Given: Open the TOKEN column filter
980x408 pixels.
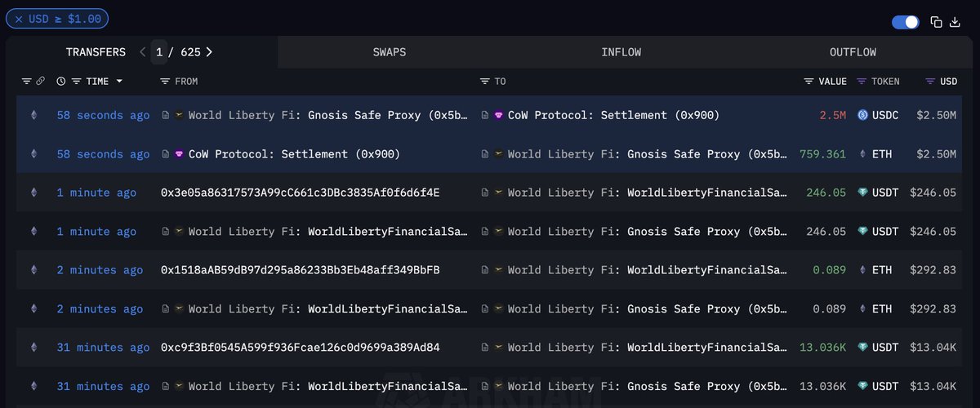Looking at the screenshot, I should click(x=862, y=81).
